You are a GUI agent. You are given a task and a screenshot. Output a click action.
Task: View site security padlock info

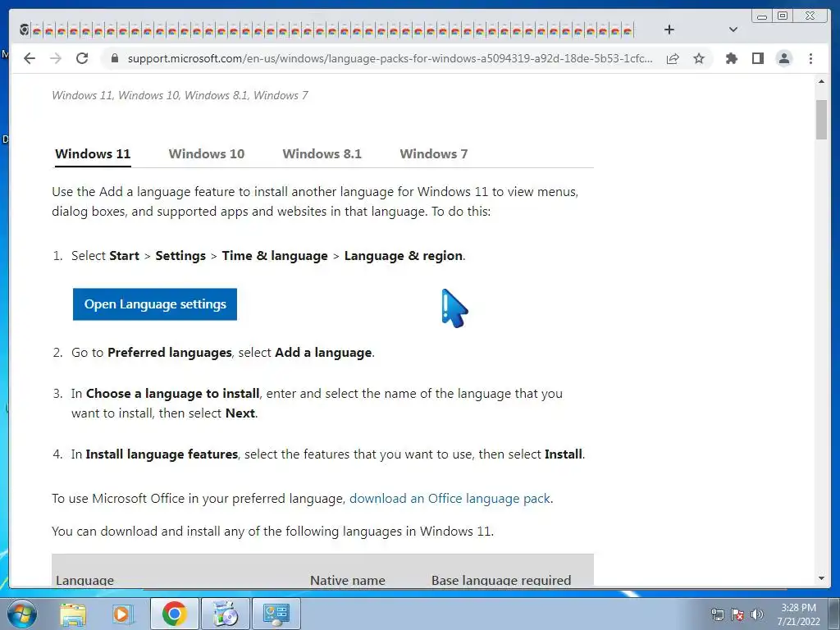[114, 58]
